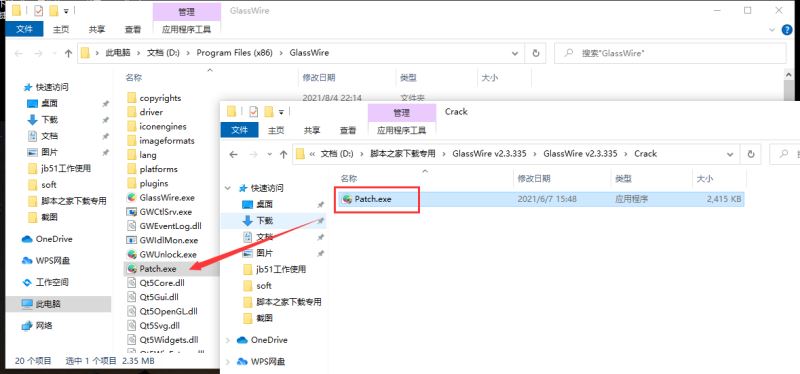Open 共享 tab in Crack window
Screen dimensions: 800x374
(312, 130)
